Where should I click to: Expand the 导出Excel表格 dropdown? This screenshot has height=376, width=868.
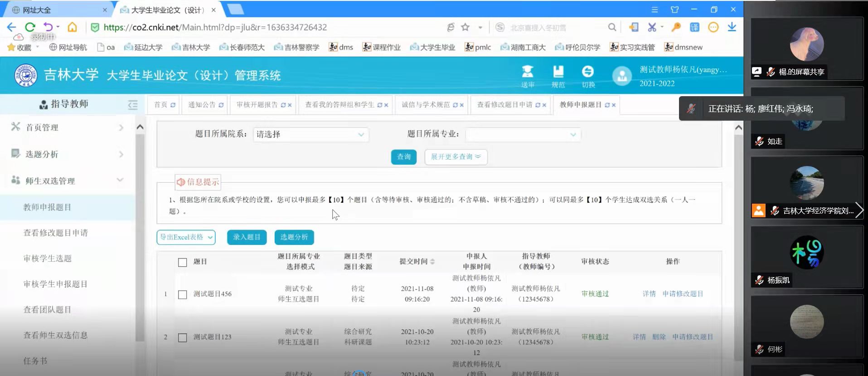point(186,237)
